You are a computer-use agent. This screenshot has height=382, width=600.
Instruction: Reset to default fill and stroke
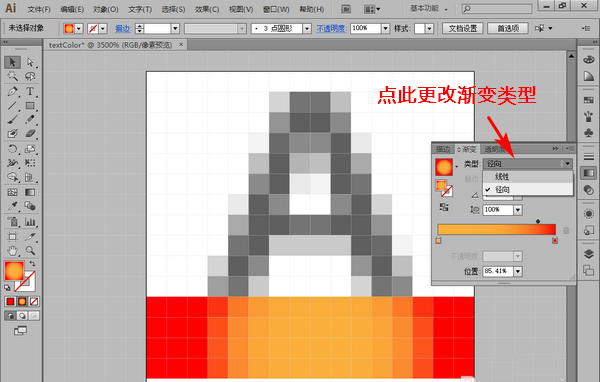[x=7, y=287]
